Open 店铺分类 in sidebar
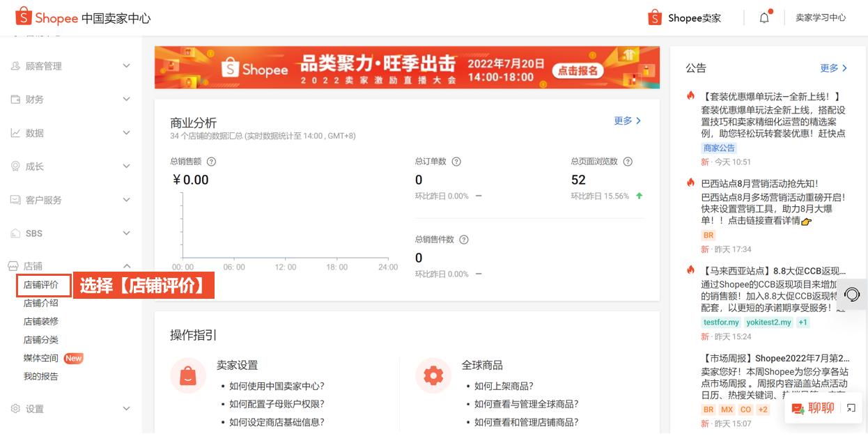Viewport: 868px width, 436px height. click(x=41, y=340)
